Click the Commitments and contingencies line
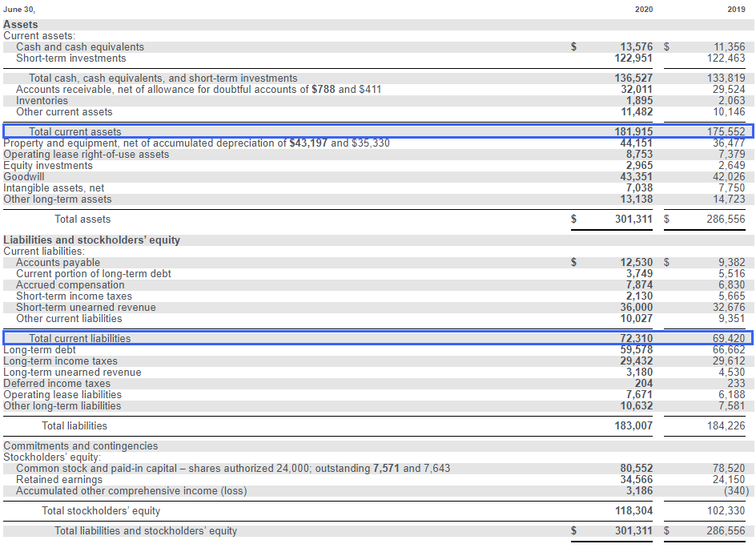756x548 pixels. click(x=81, y=445)
